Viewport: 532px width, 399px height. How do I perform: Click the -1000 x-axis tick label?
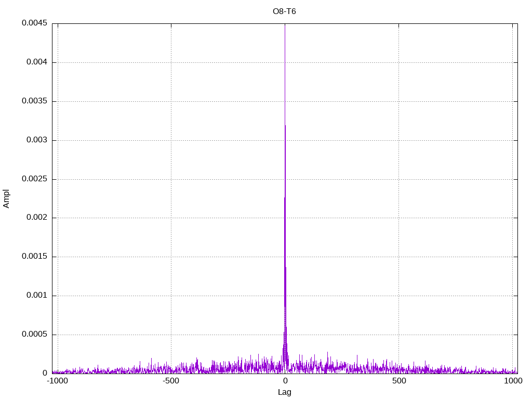coord(58,381)
